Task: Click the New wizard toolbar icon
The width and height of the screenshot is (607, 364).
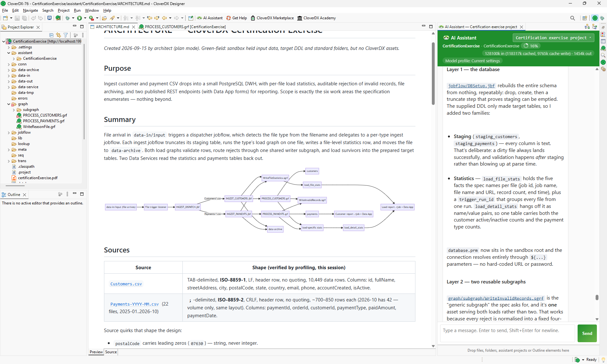Action: 5,18
